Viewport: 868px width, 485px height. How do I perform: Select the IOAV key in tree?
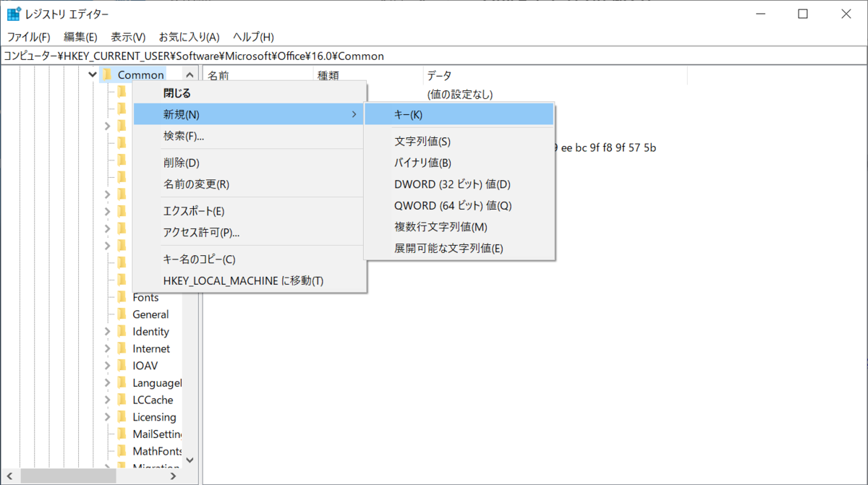click(x=145, y=366)
